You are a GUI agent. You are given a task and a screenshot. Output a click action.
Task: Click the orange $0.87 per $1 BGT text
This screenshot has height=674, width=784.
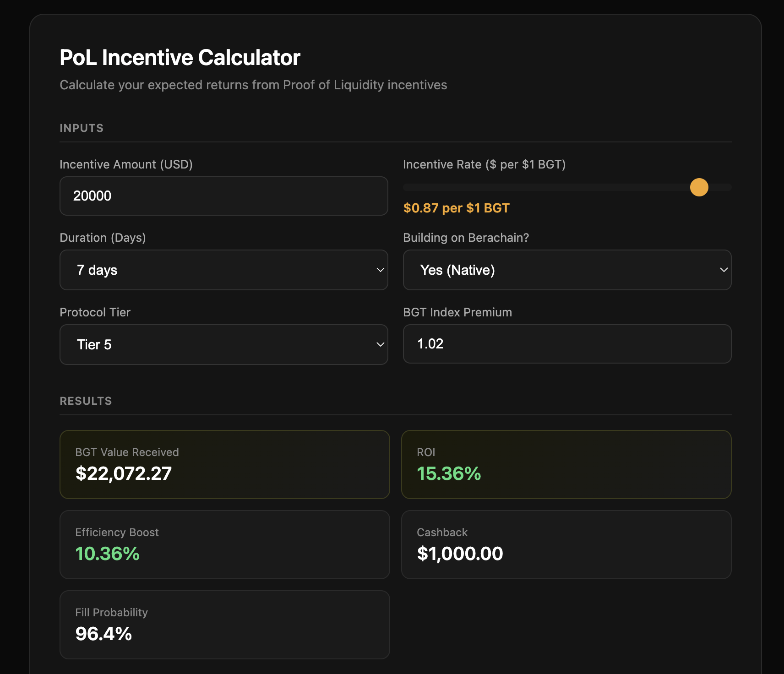coord(456,208)
